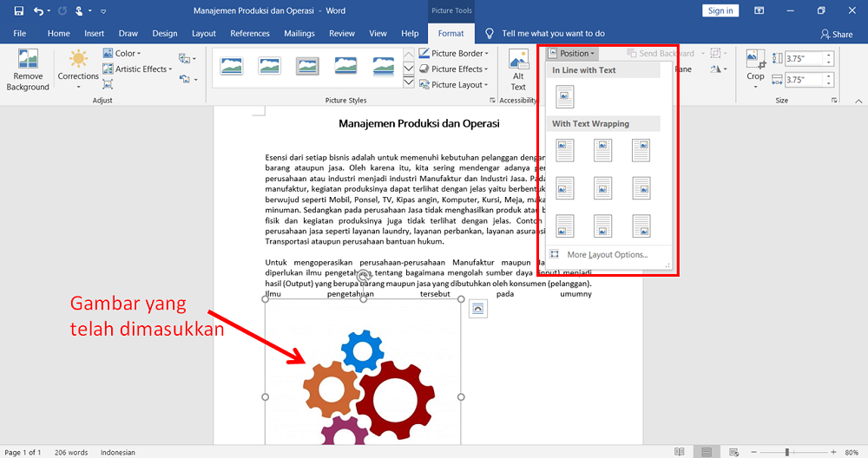Switch to Print Layout view
The width and height of the screenshot is (868, 458).
click(707, 452)
